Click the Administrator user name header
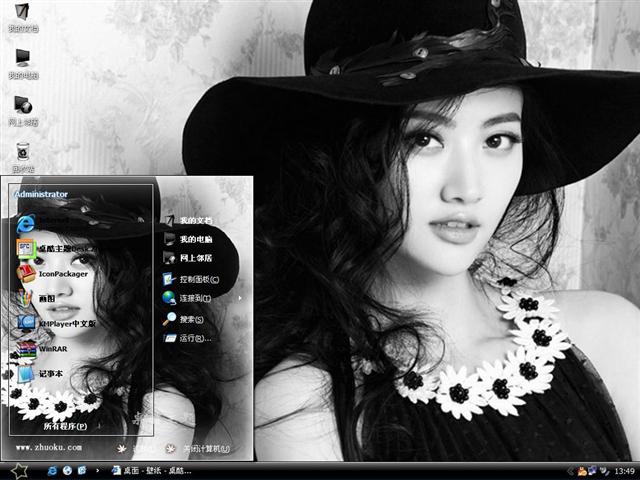The image size is (640, 480). pyautogui.click(x=41, y=194)
